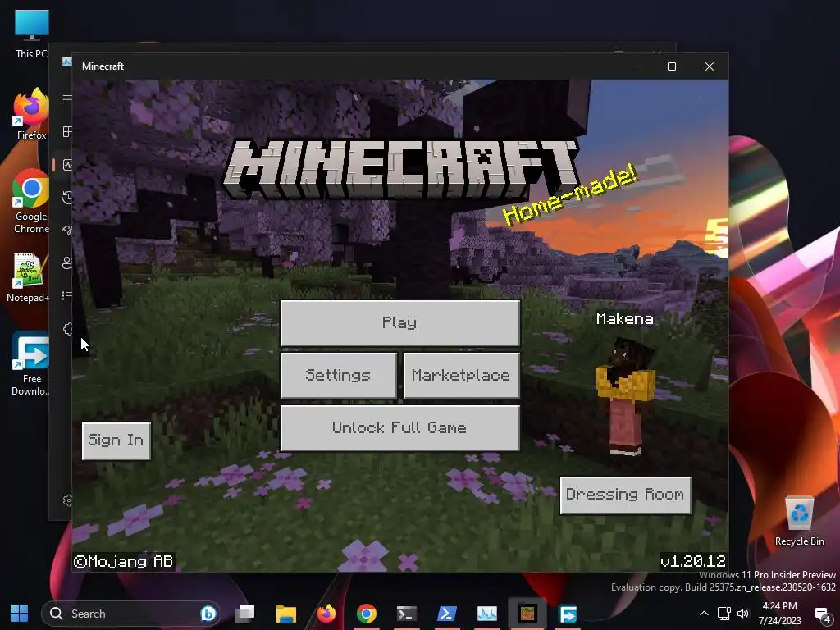Click the ©Mojang AB copyright text
Viewport: 840px width, 630px height.
[123, 561]
